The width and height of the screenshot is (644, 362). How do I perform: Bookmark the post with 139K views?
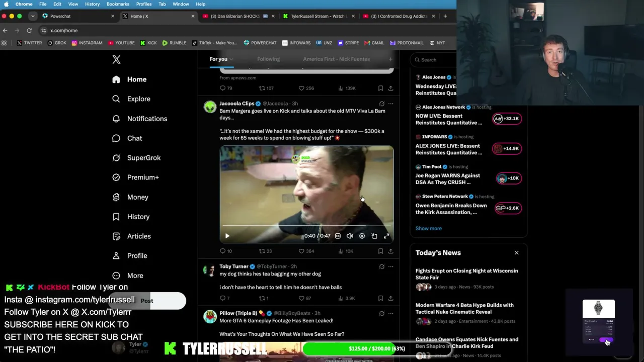380,88
